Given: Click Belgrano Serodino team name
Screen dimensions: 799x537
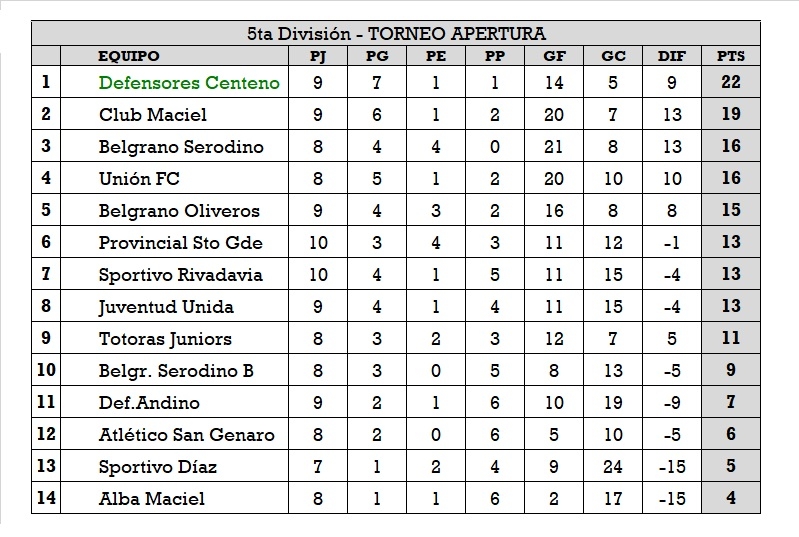Looking at the screenshot, I should pyautogui.click(x=181, y=147).
